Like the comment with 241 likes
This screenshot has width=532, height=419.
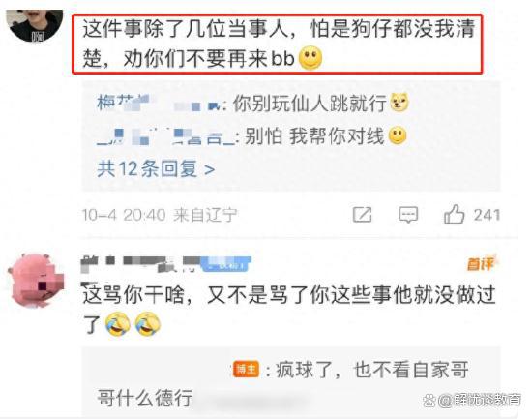point(454,214)
